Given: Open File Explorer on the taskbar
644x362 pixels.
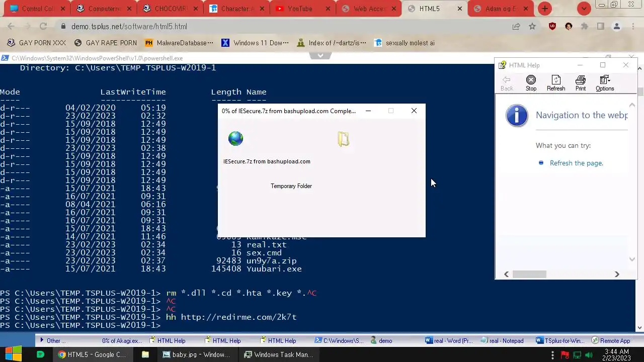Looking at the screenshot, I should coord(145,354).
